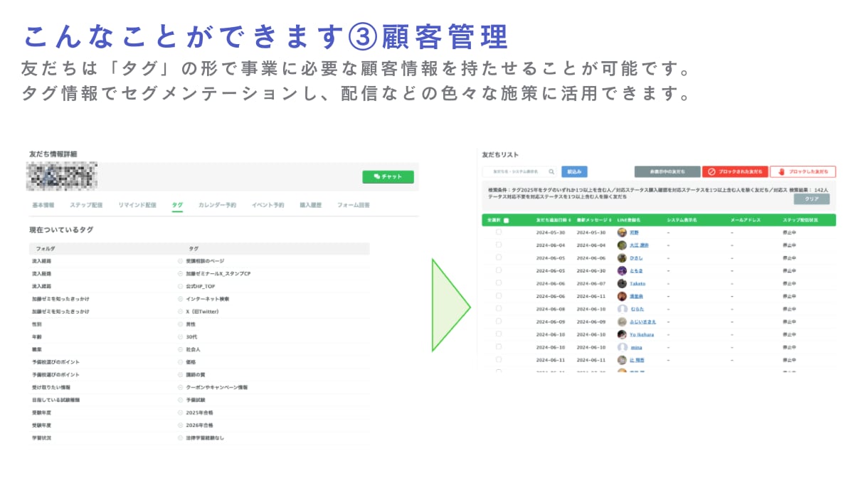Image resolution: width=868 pixels, height=488 pixels.
Task: Open the ともき friend name link
Action: coord(636,271)
